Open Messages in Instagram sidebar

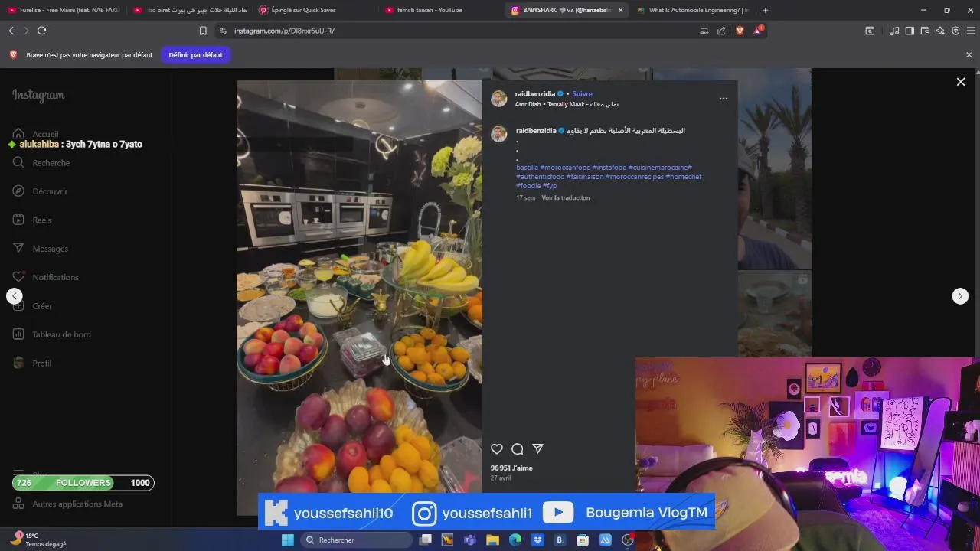[x=41, y=249]
